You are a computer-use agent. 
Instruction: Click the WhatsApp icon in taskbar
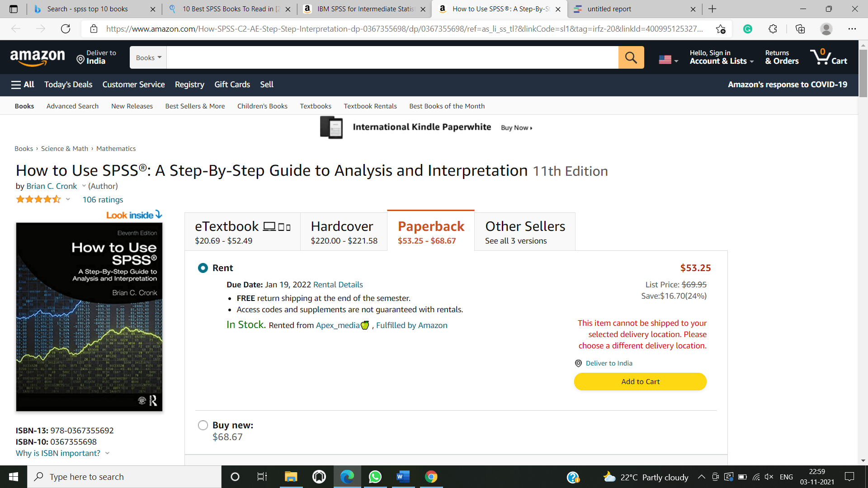[374, 477]
